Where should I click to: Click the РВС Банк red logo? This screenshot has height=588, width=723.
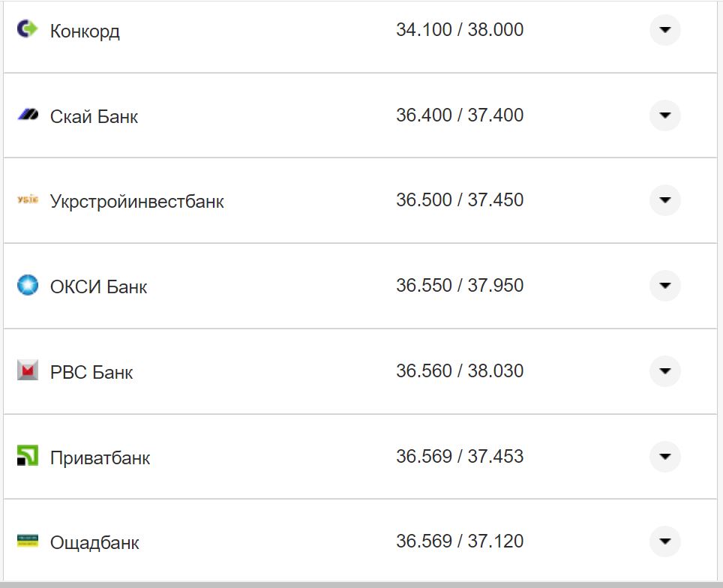pos(27,370)
